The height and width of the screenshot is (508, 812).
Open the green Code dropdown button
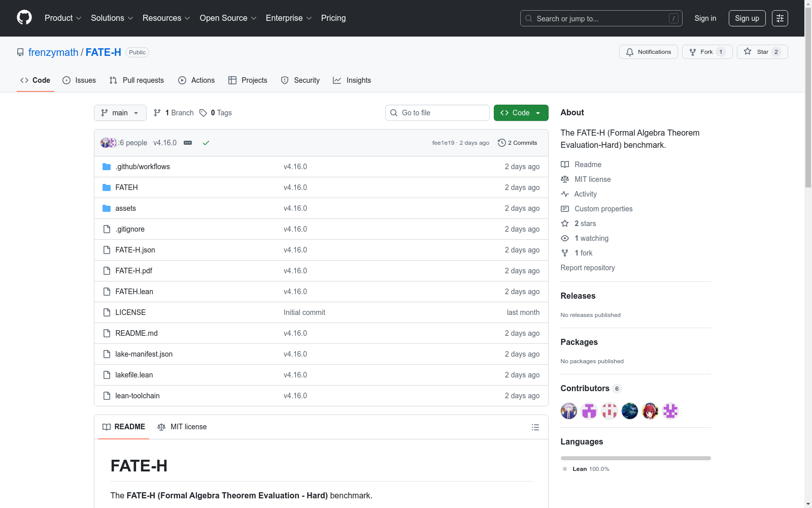(x=521, y=113)
